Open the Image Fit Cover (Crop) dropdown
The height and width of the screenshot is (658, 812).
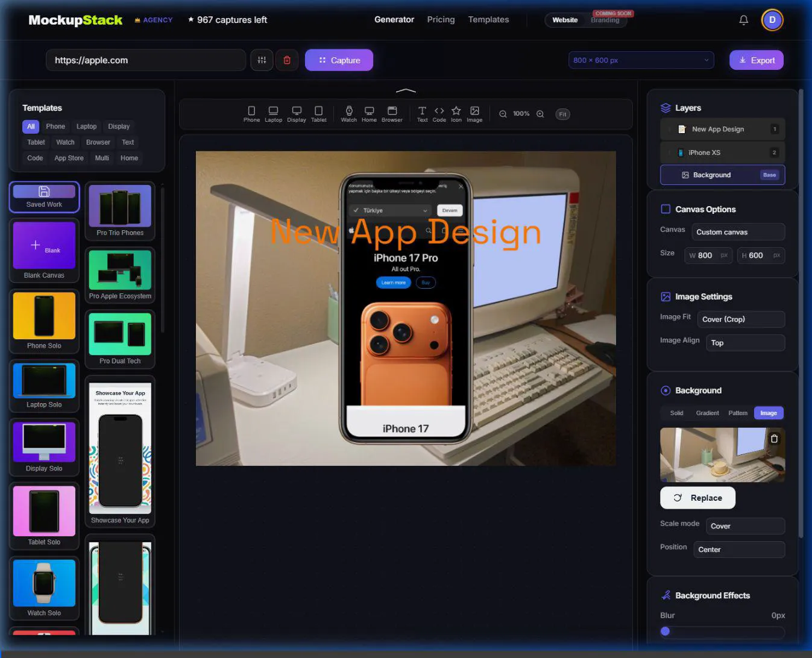point(741,319)
